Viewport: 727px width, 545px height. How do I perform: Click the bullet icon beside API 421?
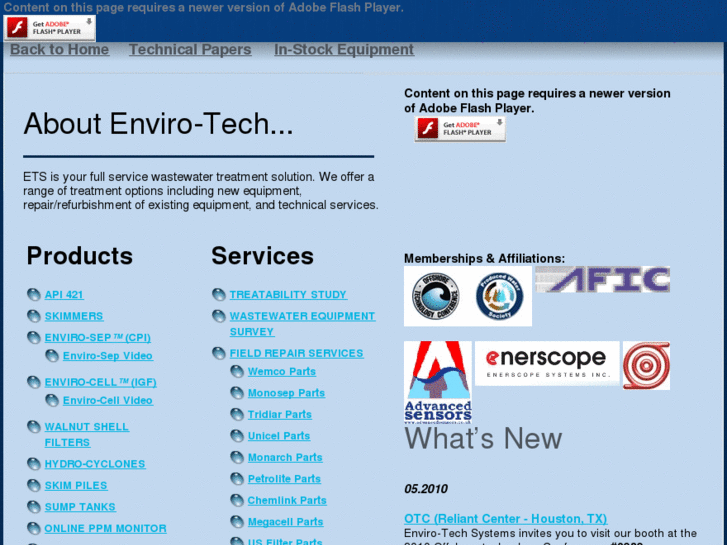(33, 295)
